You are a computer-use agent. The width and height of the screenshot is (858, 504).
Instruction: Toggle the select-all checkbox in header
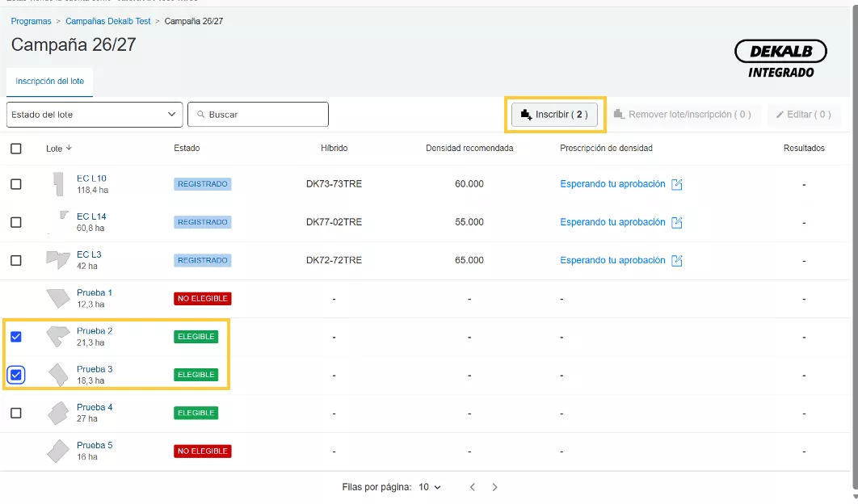(x=16, y=149)
